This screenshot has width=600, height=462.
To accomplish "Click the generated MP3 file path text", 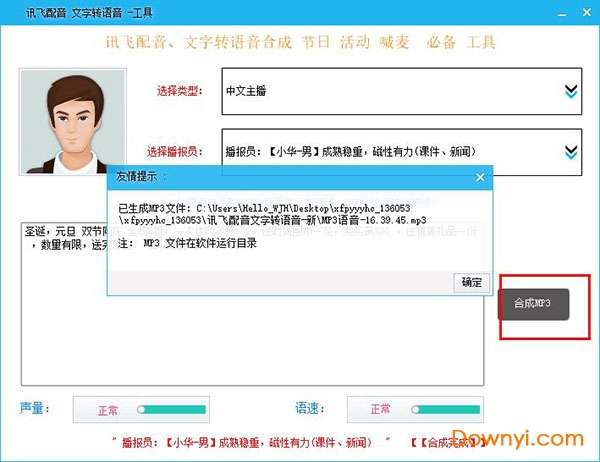I will click(272, 214).
